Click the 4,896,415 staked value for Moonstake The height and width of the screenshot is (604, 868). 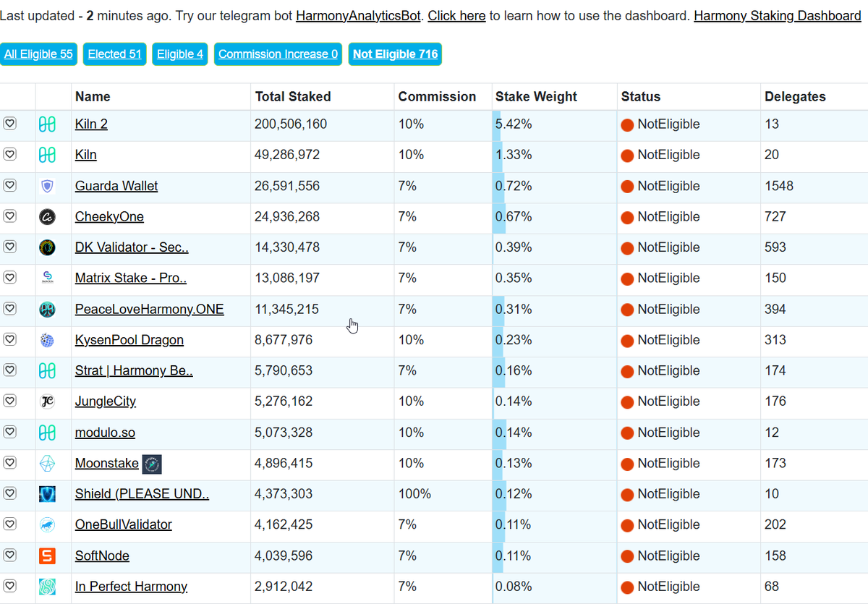[x=284, y=463]
